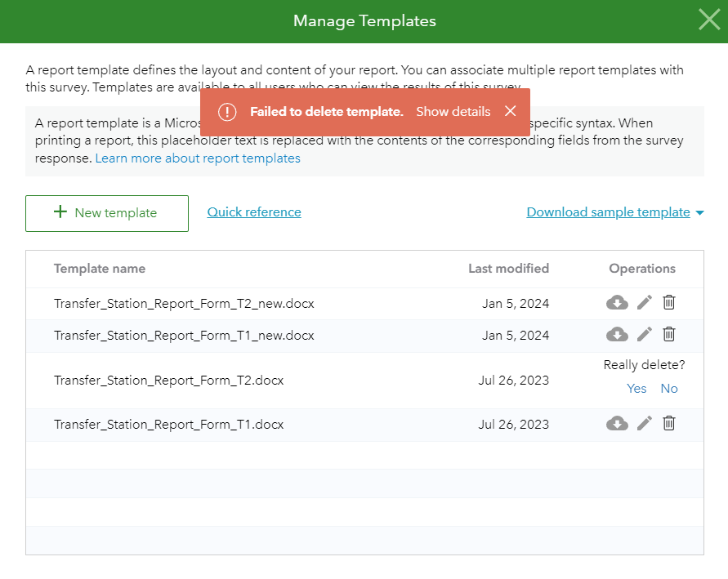
Task: Edit the Transfer_Station_Report_Form_T2_new.docx template
Action: click(644, 302)
